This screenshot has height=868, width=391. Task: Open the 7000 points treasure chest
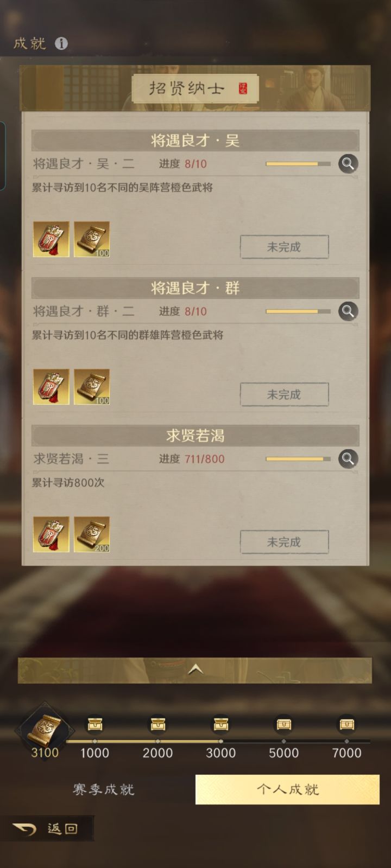pos(347,724)
